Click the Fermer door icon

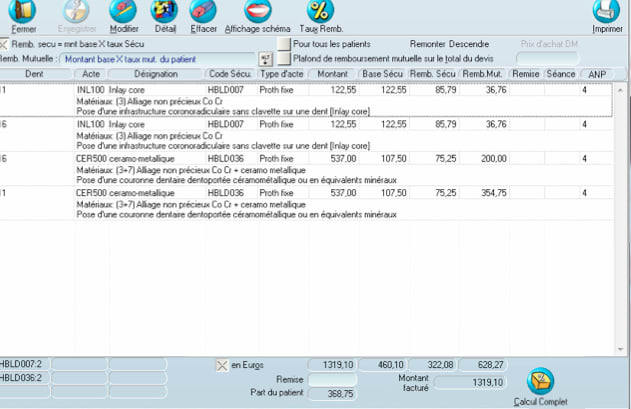[22, 12]
